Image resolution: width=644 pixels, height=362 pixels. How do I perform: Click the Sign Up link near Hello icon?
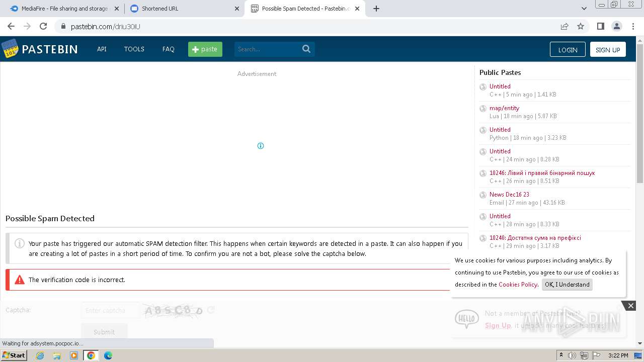[498, 325]
